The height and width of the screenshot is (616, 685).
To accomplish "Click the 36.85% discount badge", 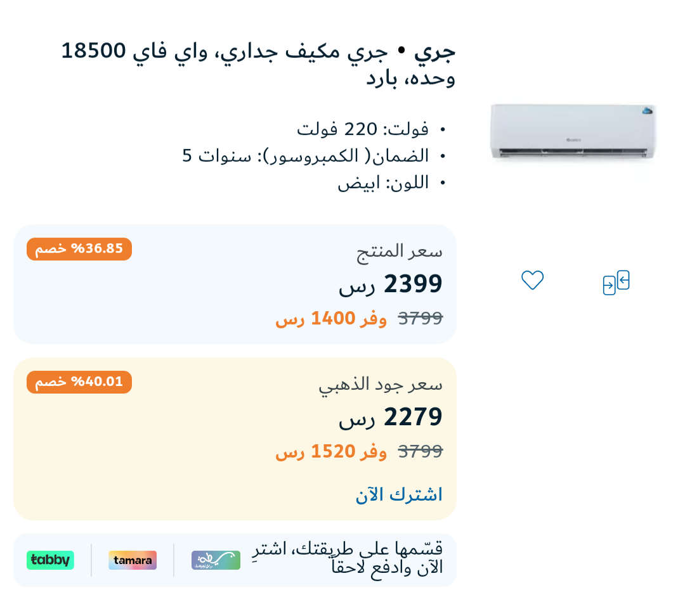I will click(79, 249).
